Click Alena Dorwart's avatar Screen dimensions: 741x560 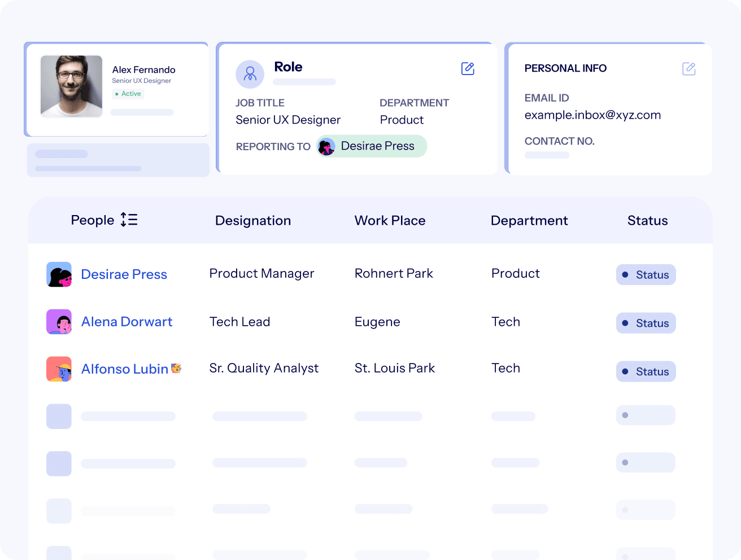pos(59,322)
